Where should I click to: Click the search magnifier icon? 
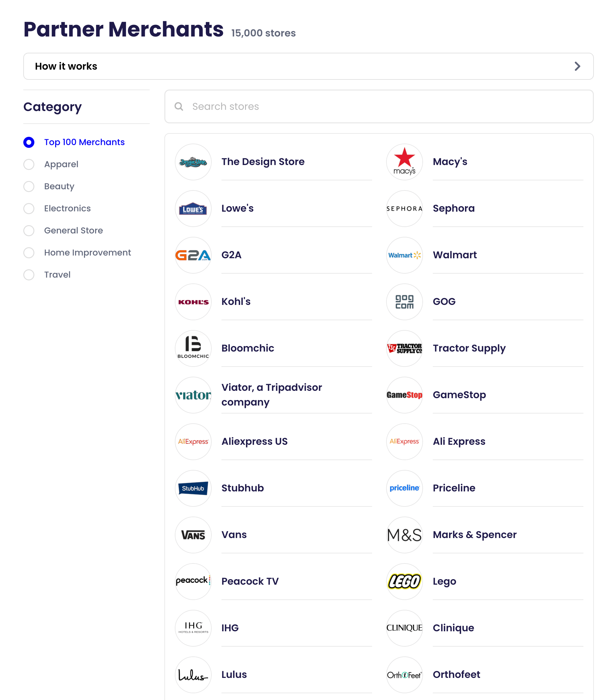[x=179, y=106]
